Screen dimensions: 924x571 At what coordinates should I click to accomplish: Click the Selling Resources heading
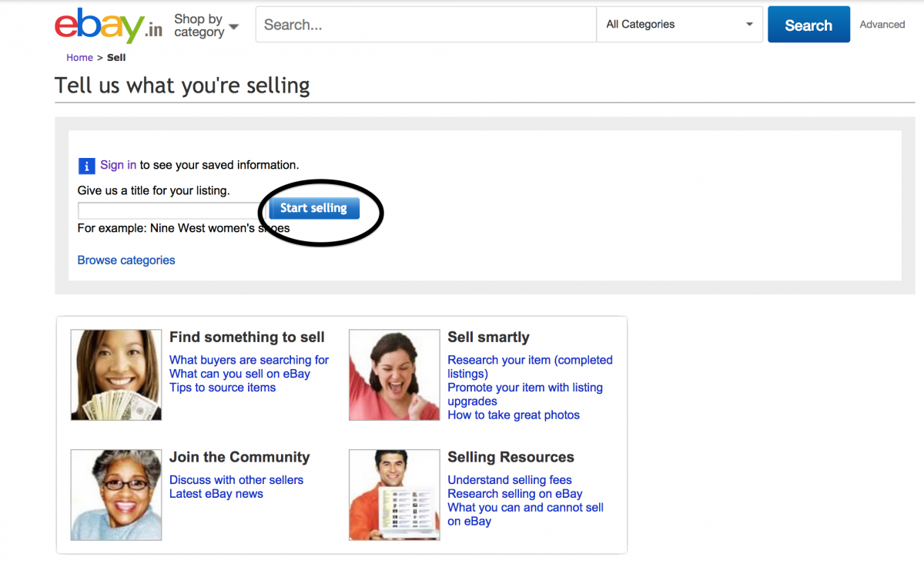[x=511, y=457]
